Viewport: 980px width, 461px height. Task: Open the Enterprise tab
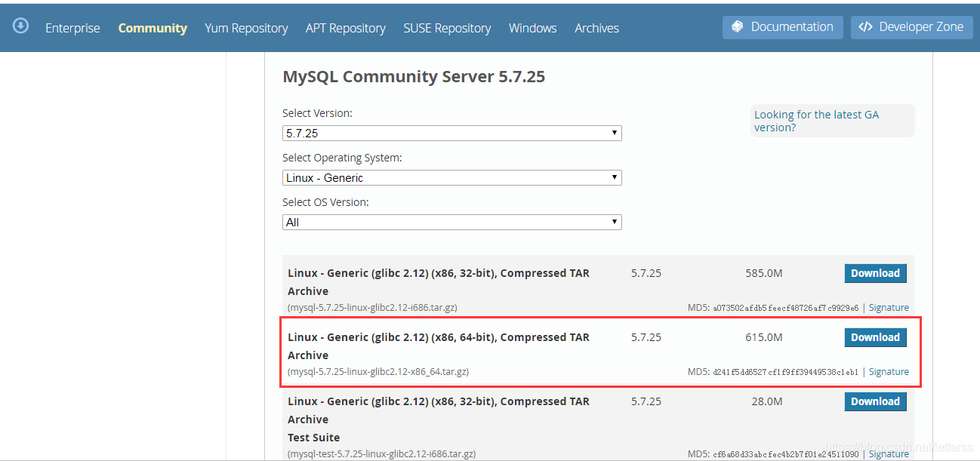(72, 28)
